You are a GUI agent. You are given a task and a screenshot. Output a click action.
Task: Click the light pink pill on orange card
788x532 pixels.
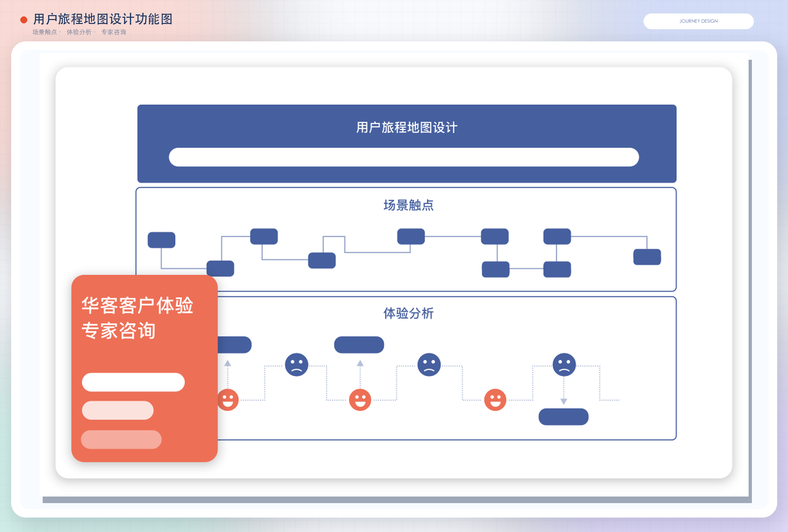(x=118, y=410)
